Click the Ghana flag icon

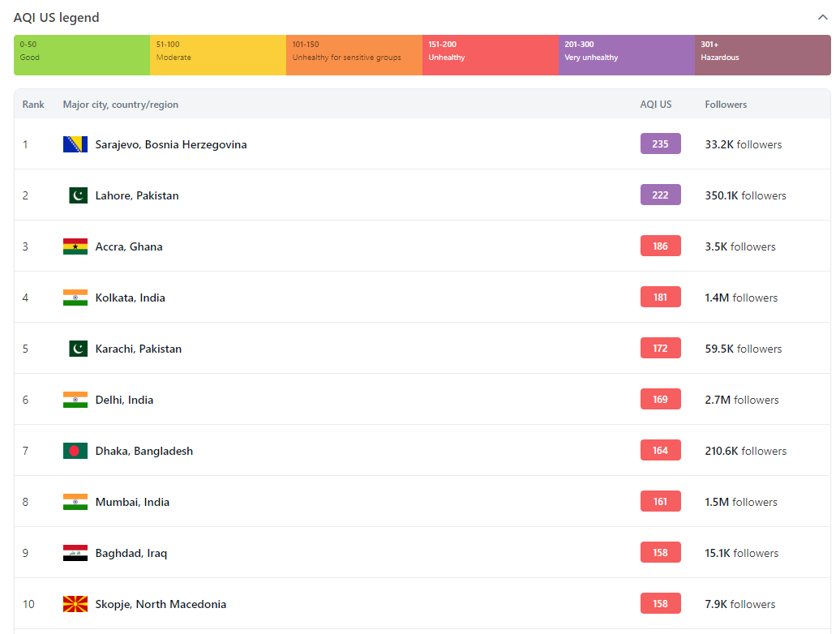click(x=75, y=246)
